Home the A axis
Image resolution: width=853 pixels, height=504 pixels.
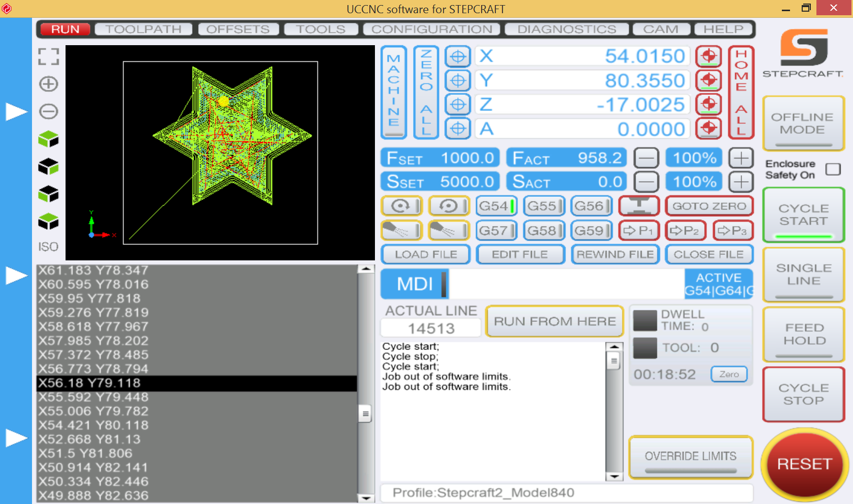coord(709,128)
